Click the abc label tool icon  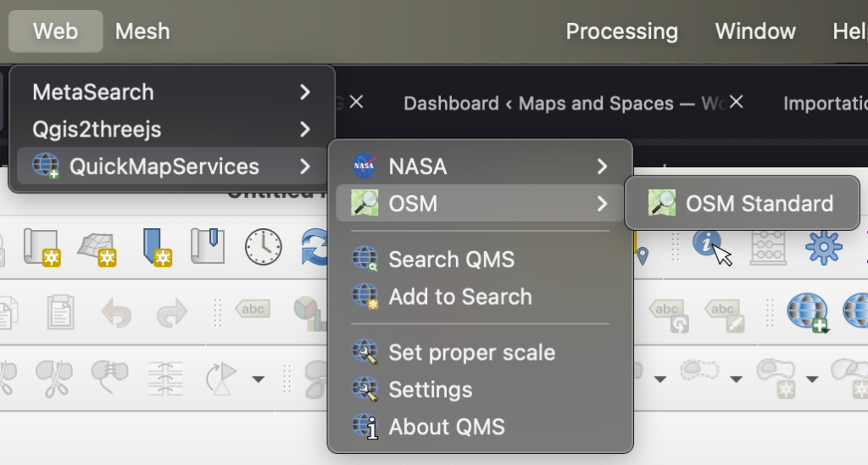[x=253, y=309]
